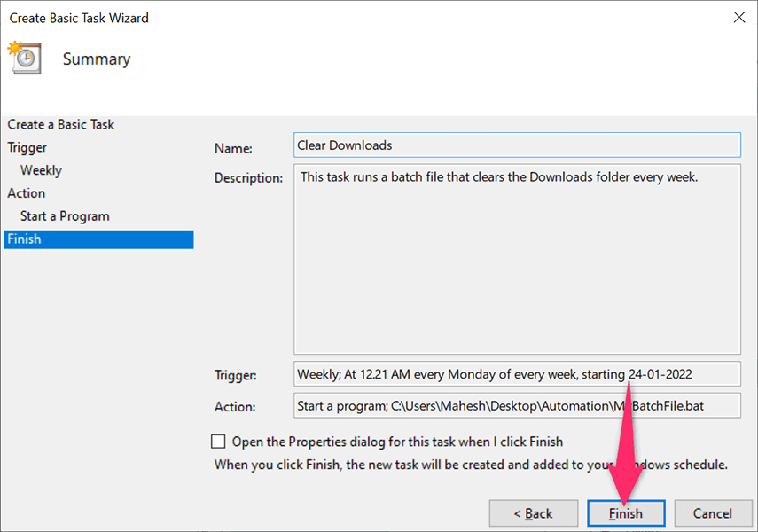Click the Name label
The width and height of the screenshot is (758, 532).
(233, 149)
